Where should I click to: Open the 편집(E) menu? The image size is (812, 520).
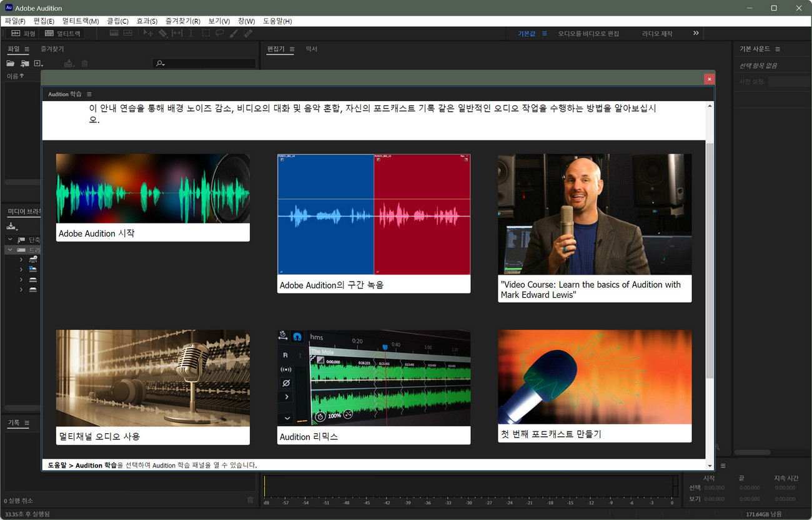pos(44,21)
